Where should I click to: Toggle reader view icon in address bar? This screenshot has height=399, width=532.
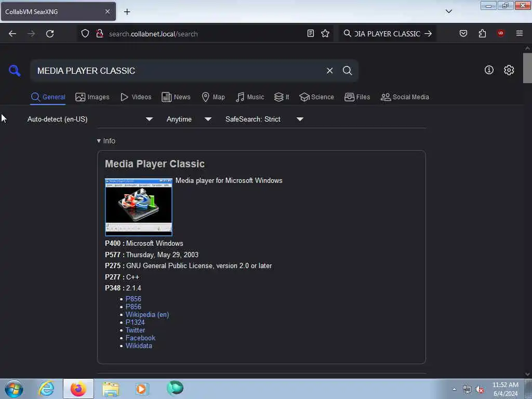point(311,33)
